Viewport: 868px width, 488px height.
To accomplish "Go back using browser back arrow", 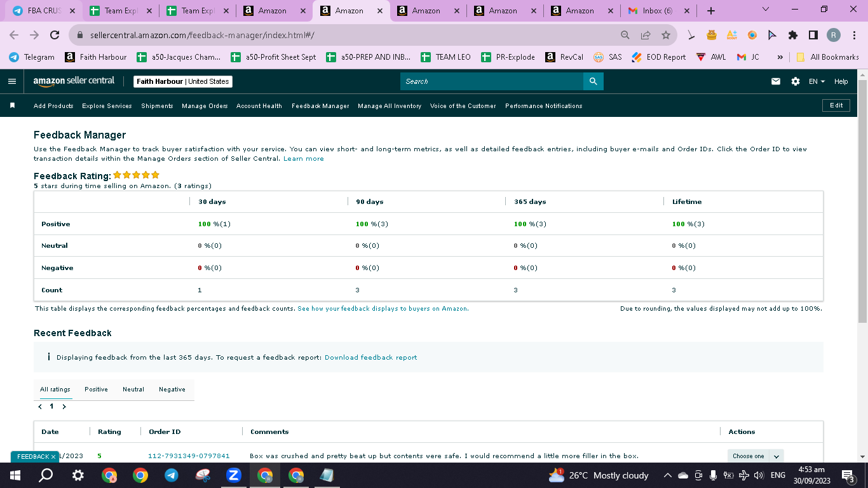I will click(x=14, y=35).
